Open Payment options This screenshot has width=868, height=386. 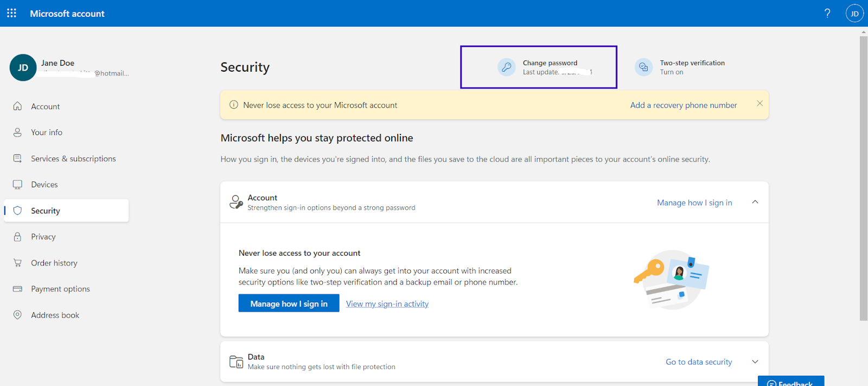[60, 289]
